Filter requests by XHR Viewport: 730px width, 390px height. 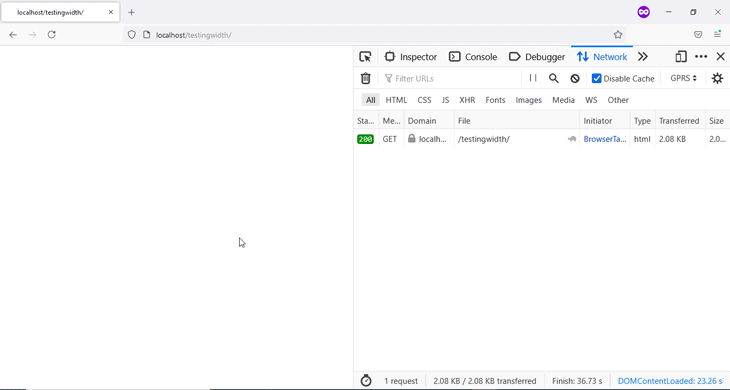click(467, 100)
